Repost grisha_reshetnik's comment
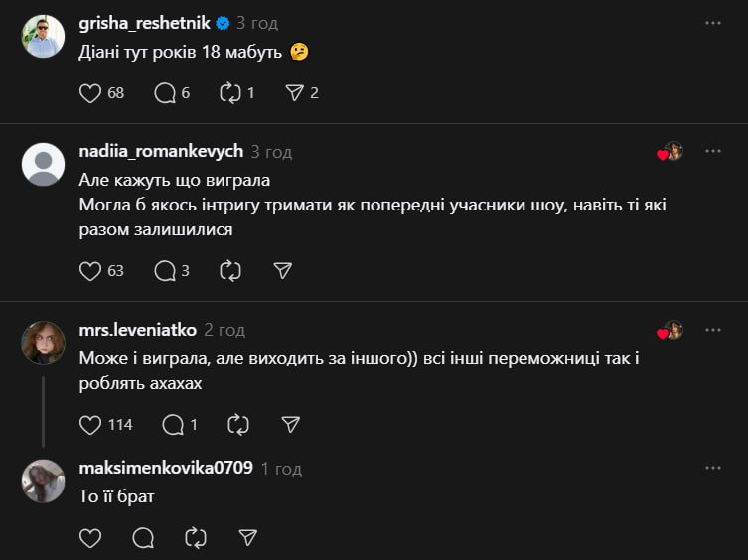Screen dimensions: 748x560 point(230,93)
